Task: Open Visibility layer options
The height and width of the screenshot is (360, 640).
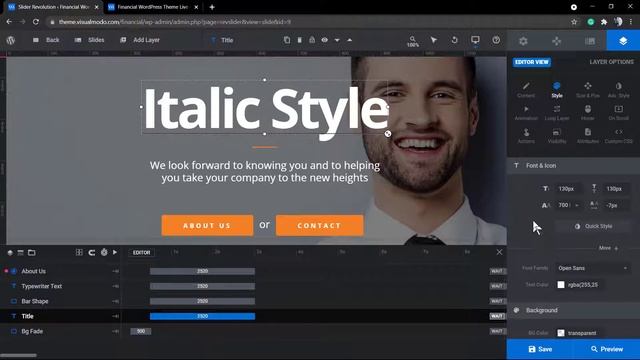Action: tap(557, 136)
